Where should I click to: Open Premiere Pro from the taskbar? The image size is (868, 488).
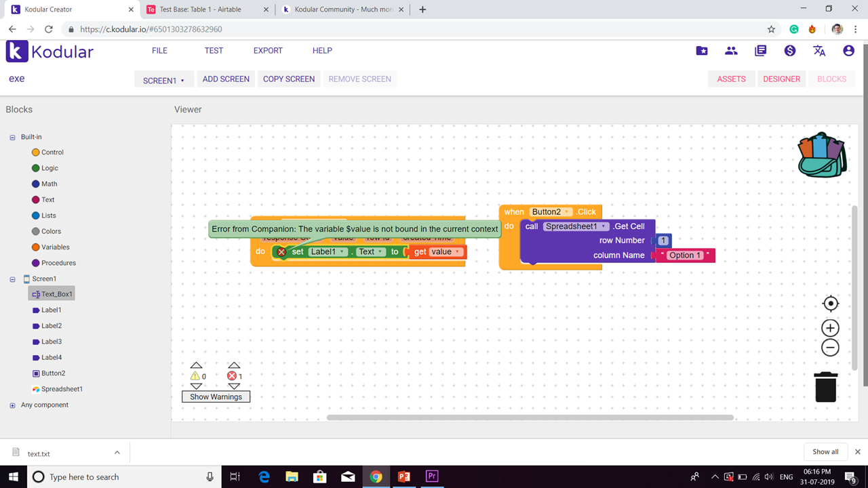point(432,476)
